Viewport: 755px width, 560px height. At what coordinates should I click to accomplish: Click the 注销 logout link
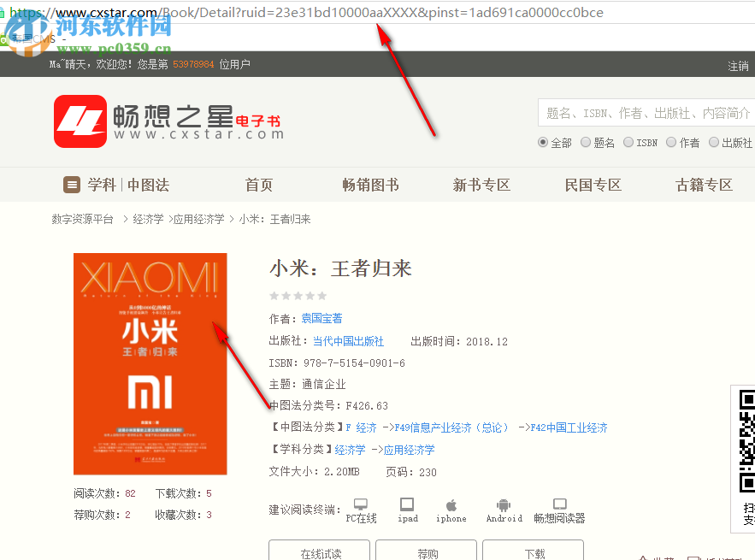coord(738,66)
